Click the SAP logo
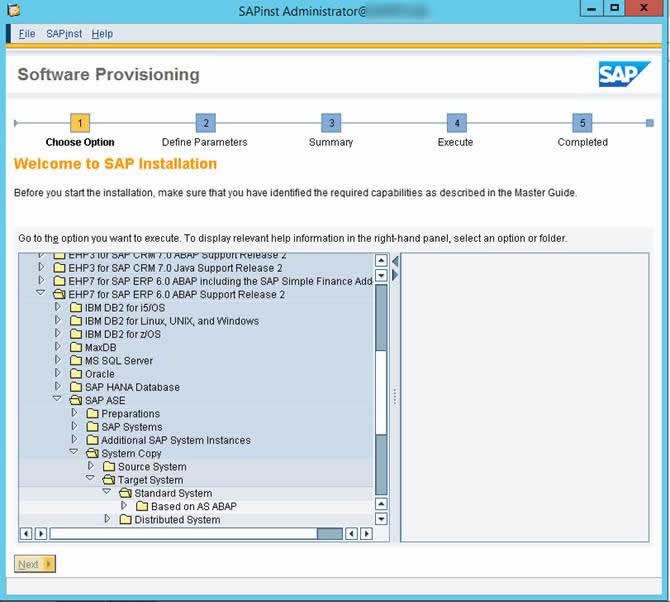 click(624, 74)
